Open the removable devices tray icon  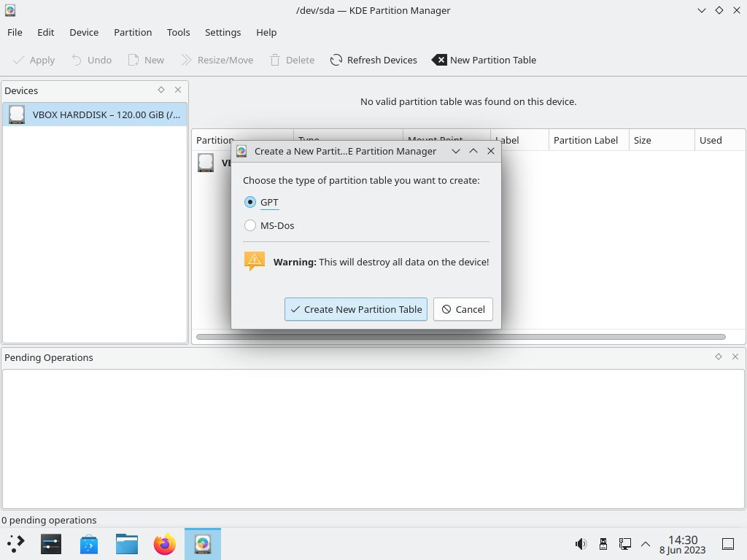[x=603, y=544]
